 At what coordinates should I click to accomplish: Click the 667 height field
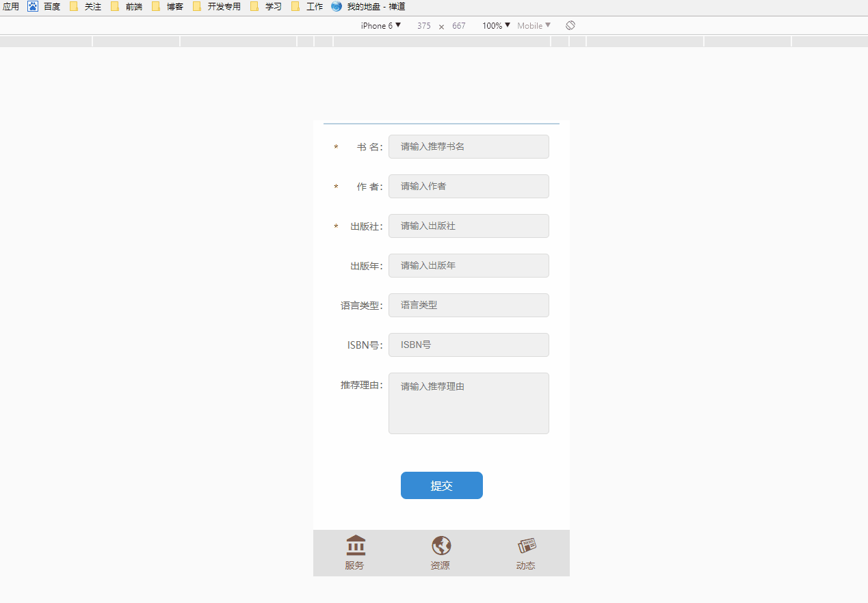point(459,25)
